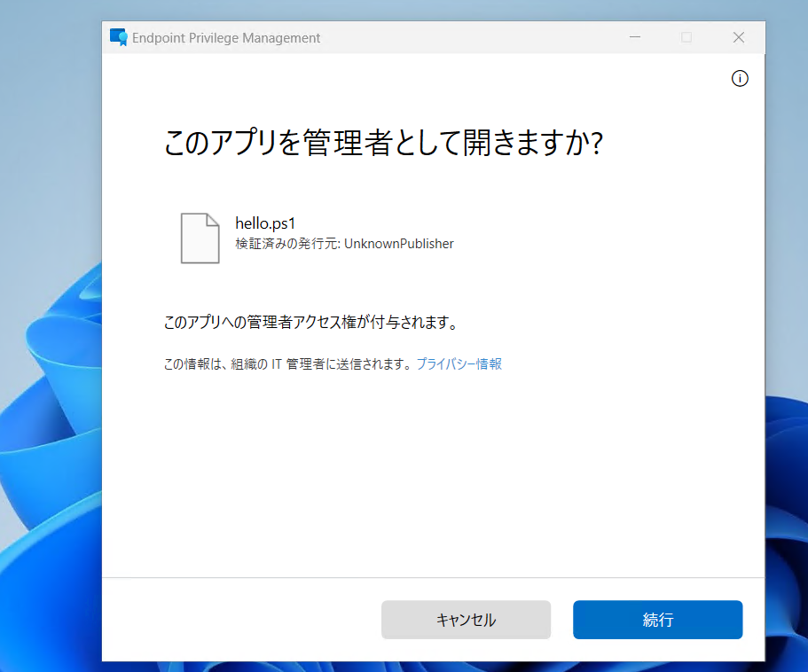Viewport: 808px width, 672px height.
Task: Select the hello.ps1 filename text
Action: pyautogui.click(x=265, y=223)
